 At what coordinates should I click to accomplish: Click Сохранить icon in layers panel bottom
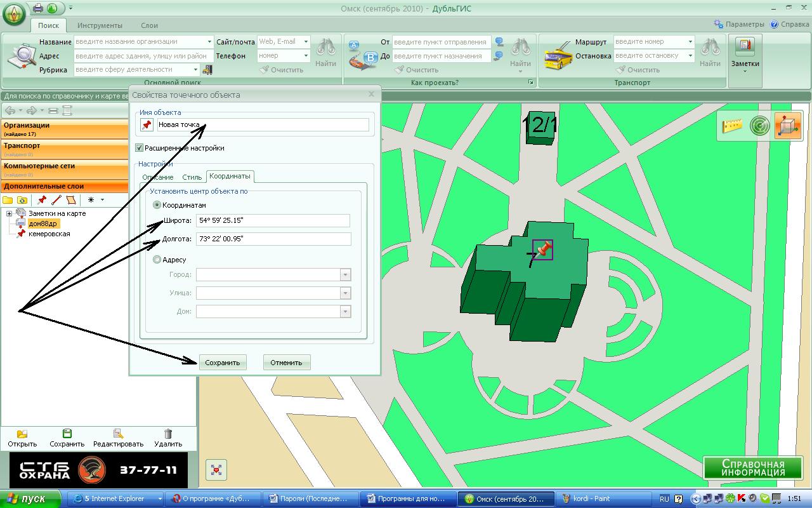(x=67, y=438)
